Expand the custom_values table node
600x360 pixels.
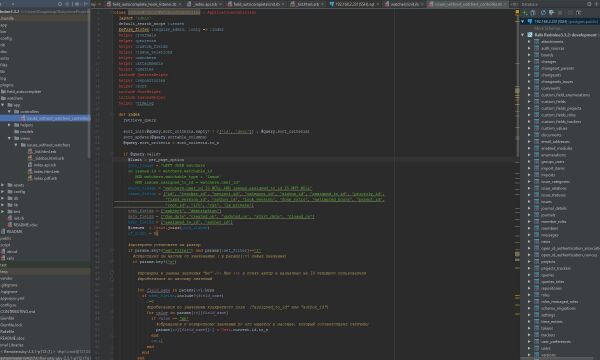point(530,128)
